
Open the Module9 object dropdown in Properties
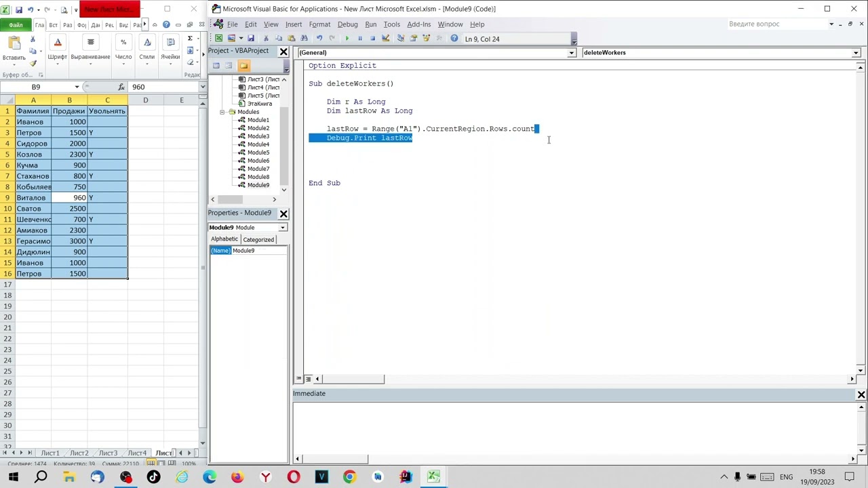(282, 228)
